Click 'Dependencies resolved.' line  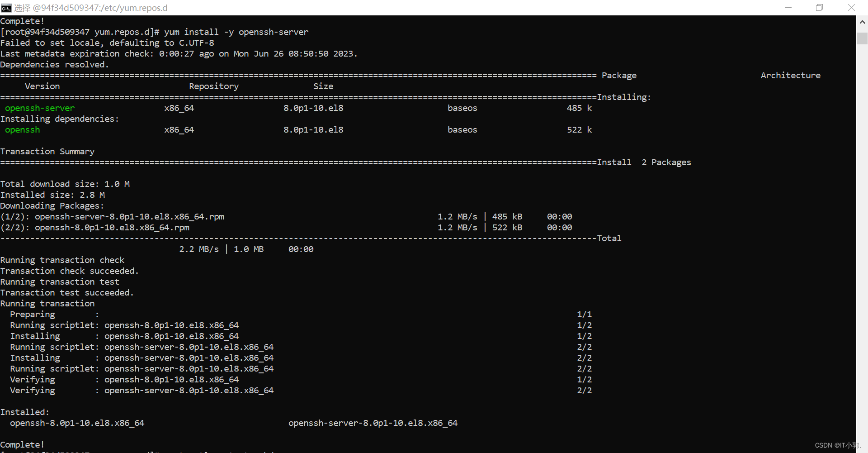54,65
